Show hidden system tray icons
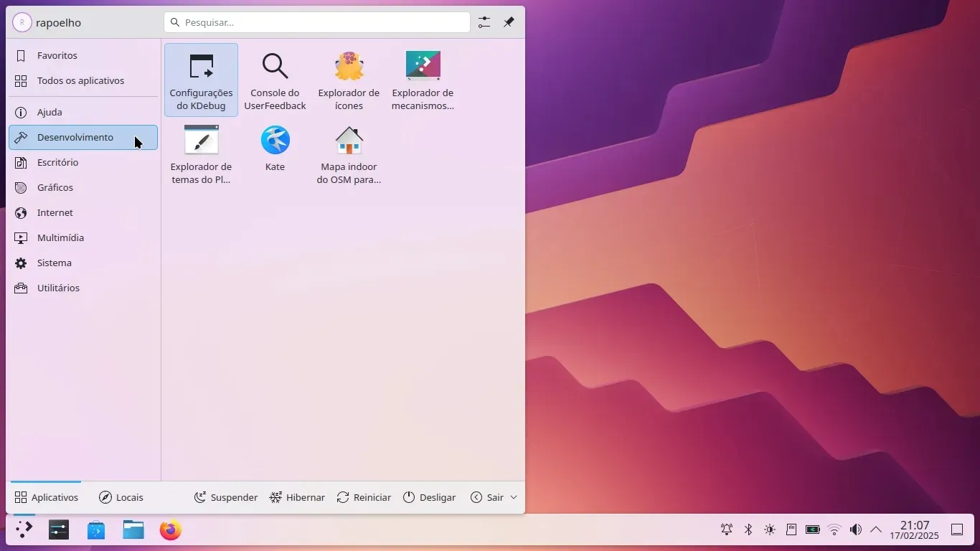 [876, 530]
